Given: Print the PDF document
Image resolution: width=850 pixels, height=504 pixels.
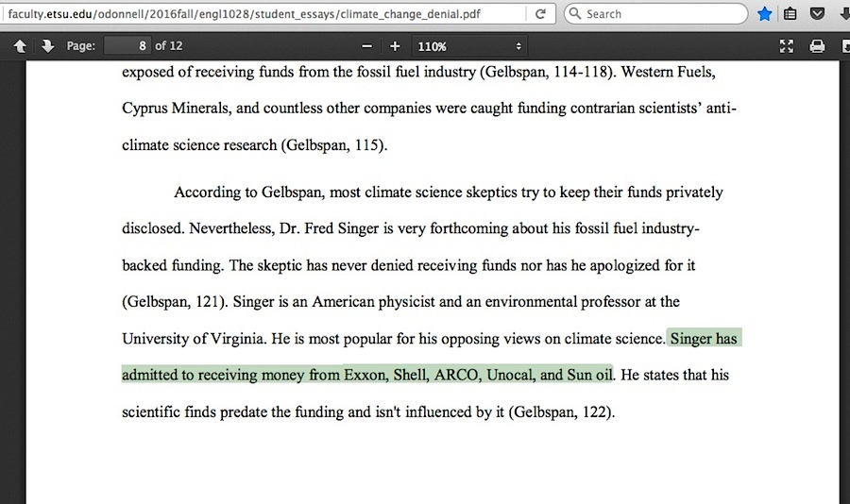Looking at the screenshot, I should [817, 46].
